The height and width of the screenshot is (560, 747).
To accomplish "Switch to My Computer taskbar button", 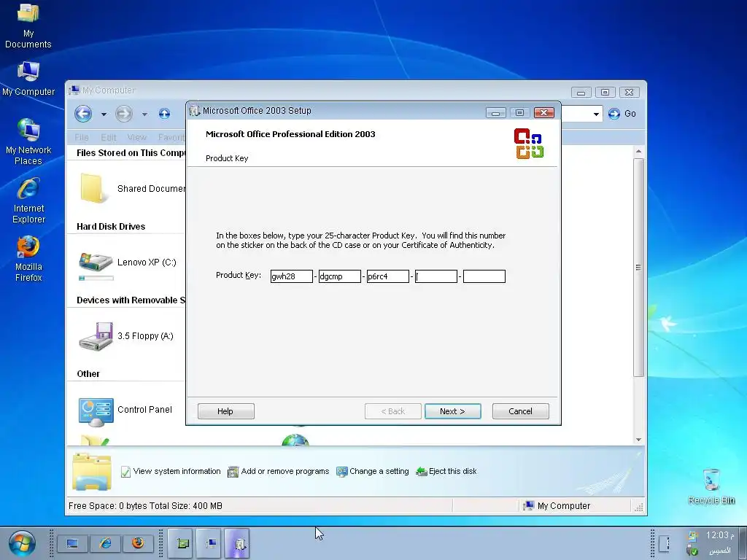I will (209, 543).
